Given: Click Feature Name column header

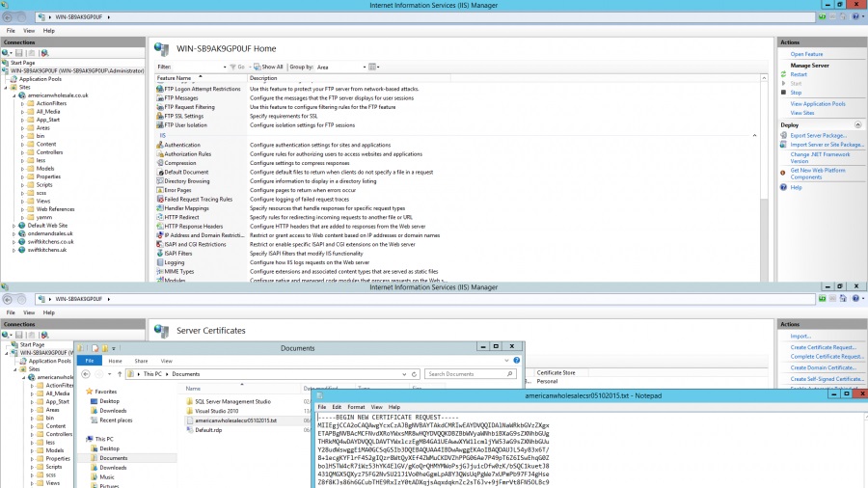Looking at the screenshot, I should [x=201, y=78].
